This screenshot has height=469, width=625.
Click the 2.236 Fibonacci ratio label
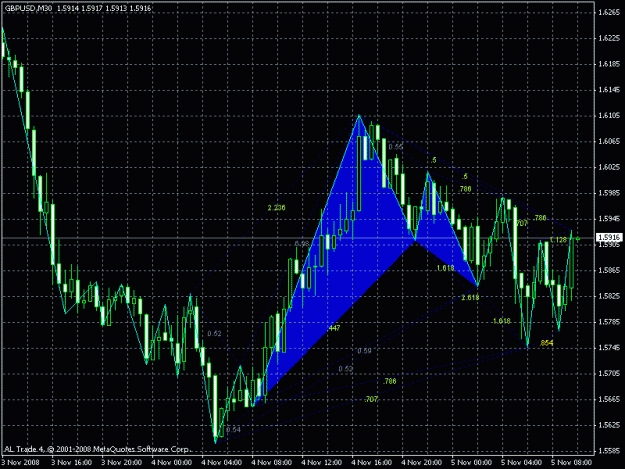[276, 208]
